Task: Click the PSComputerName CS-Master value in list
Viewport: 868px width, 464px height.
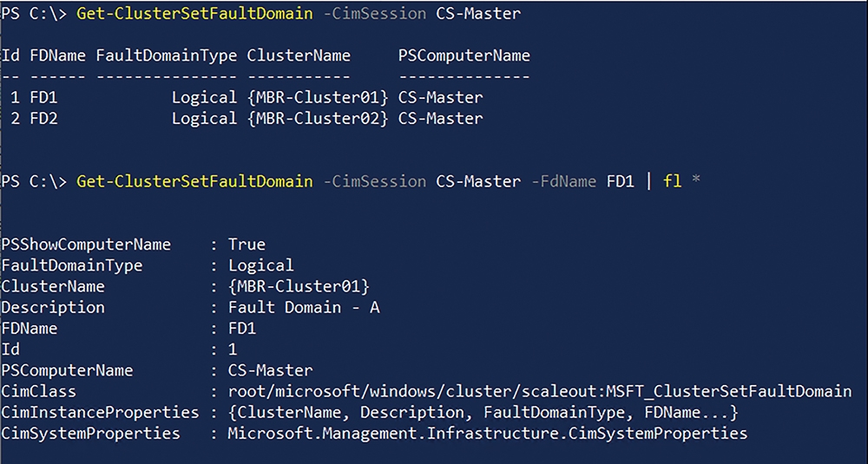Action: (x=270, y=370)
